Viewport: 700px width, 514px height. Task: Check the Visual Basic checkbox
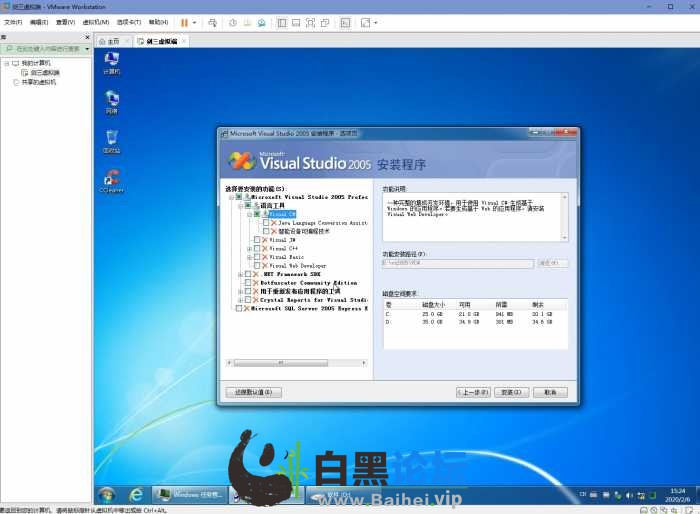coord(257,257)
